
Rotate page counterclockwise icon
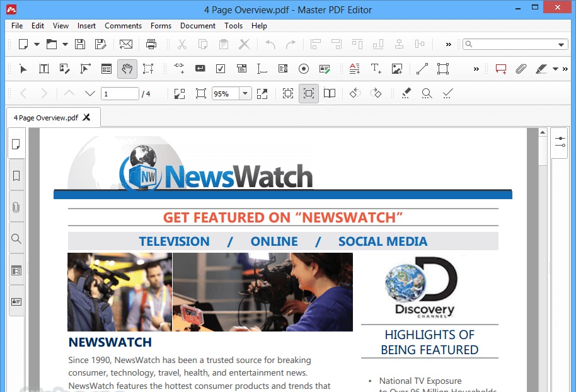click(x=355, y=93)
